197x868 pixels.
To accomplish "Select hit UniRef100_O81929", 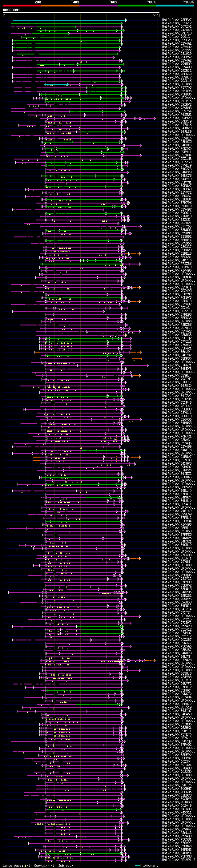I will 177,54.
